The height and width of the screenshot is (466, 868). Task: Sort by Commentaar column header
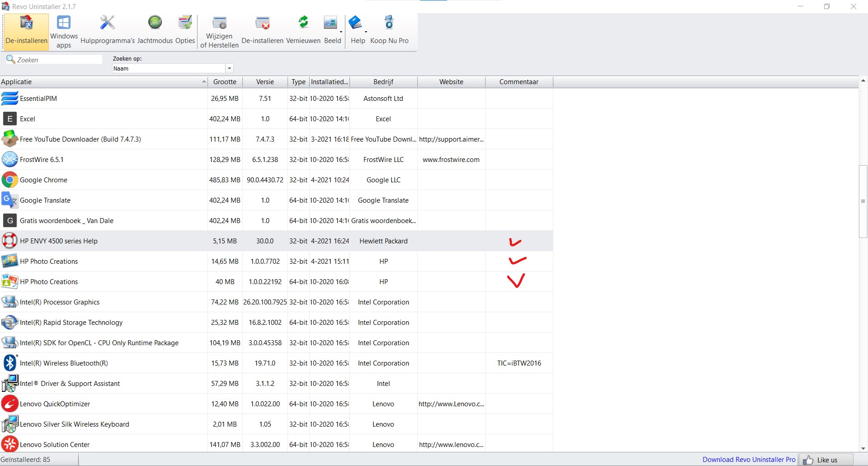click(x=519, y=82)
